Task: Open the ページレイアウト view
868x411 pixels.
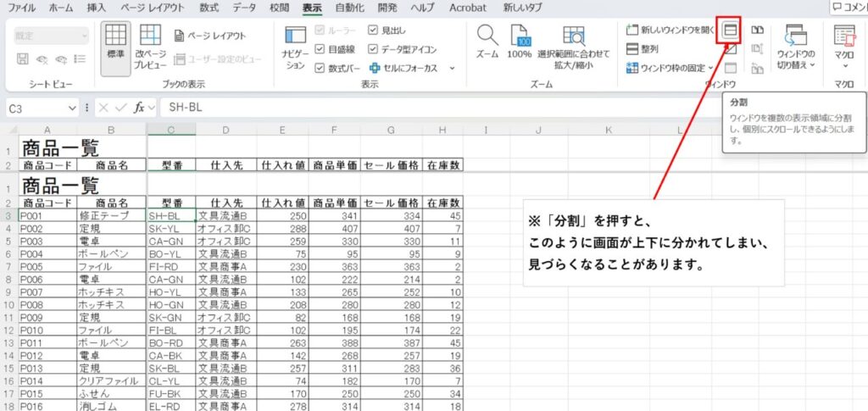Action: click(210, 36)
